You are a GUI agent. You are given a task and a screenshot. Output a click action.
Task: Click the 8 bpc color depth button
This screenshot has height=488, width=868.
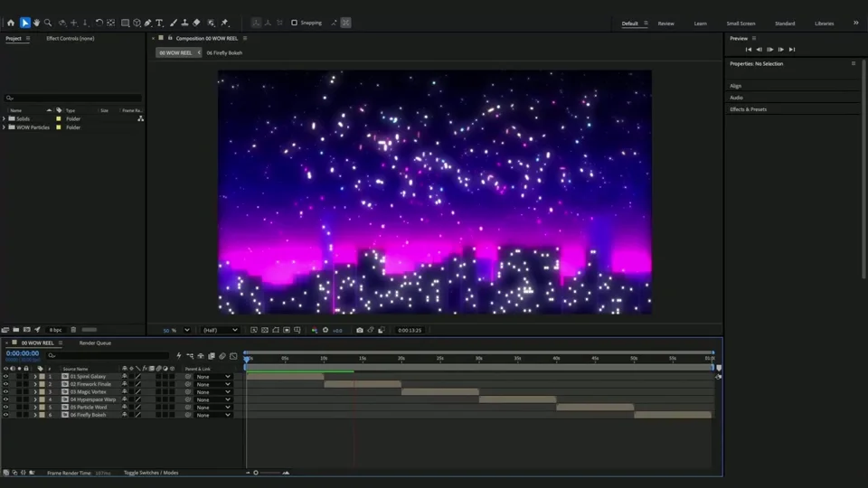(55, 330)
